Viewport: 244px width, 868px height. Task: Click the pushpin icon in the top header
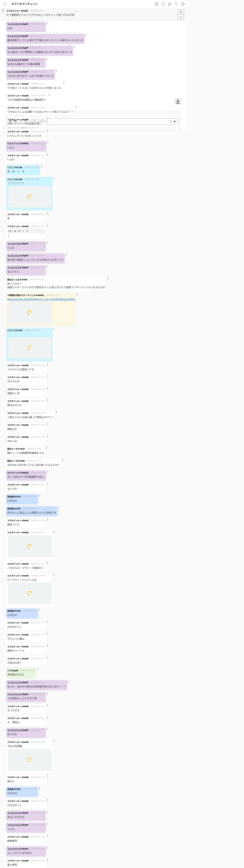click(170, 4)
